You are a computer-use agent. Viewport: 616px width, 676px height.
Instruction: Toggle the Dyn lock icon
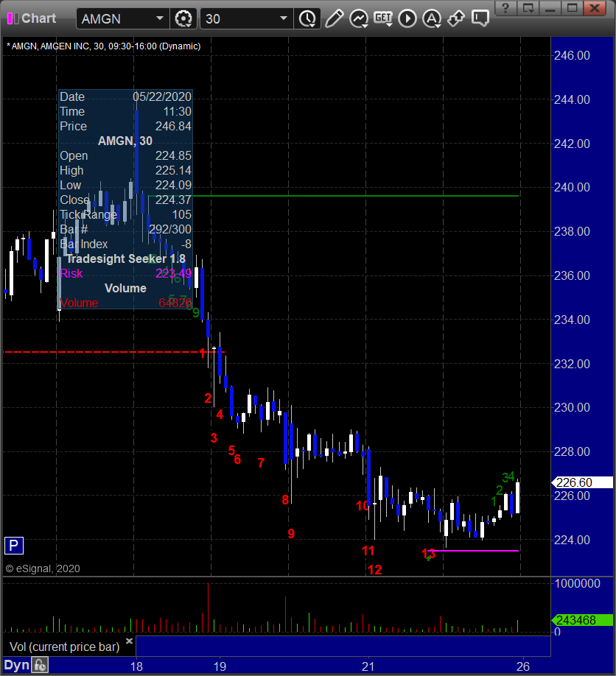tap(40, 665)
